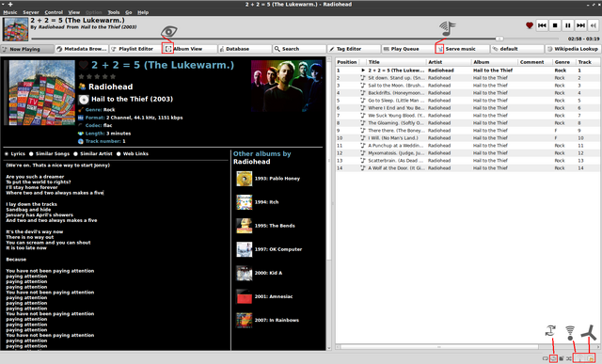The height and width of the screenshot is (364, 602).
Task: Select 'Sit down. Stand up.' queue row
Action: [x=467, y=78]
